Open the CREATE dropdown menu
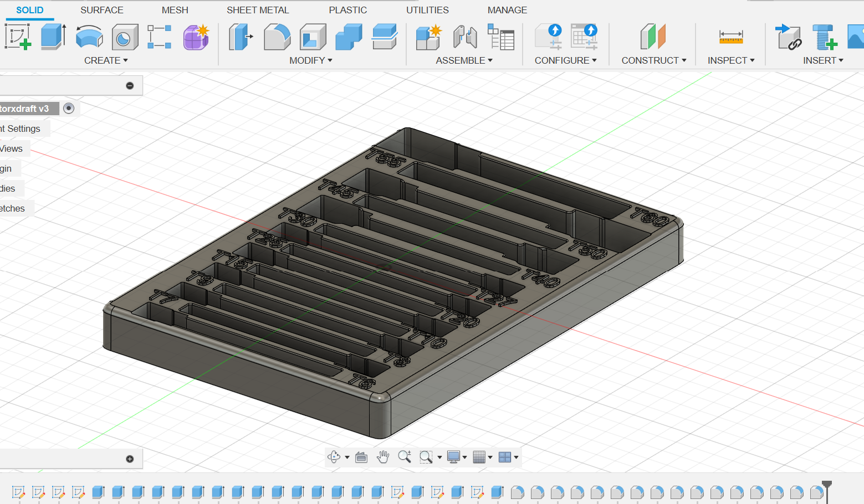 [x=106, y=60]
